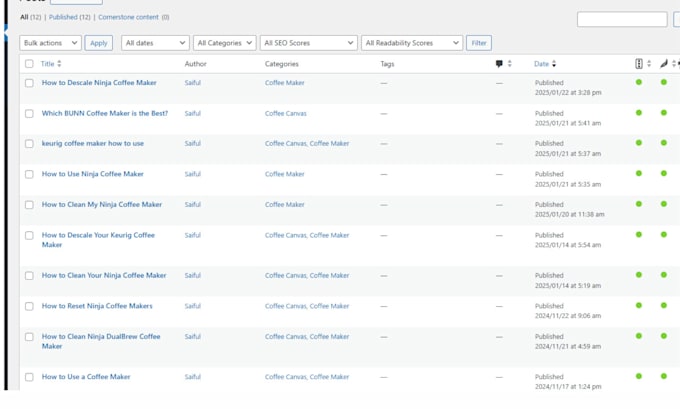The width and height of the screenshot is (680, 409).
Task: Open the All SEO Scores dropdown
Action: [x=309, y=43]
